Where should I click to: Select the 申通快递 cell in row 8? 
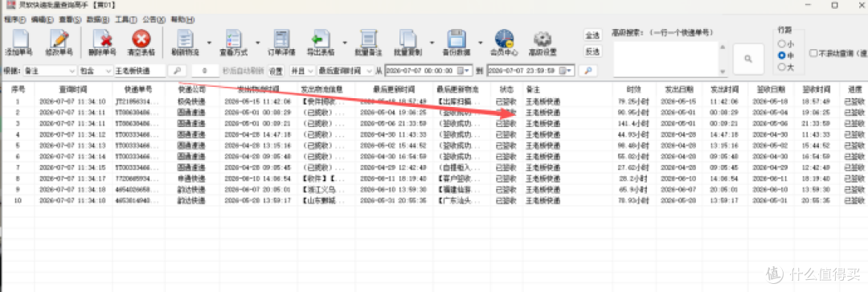[192, 179]
